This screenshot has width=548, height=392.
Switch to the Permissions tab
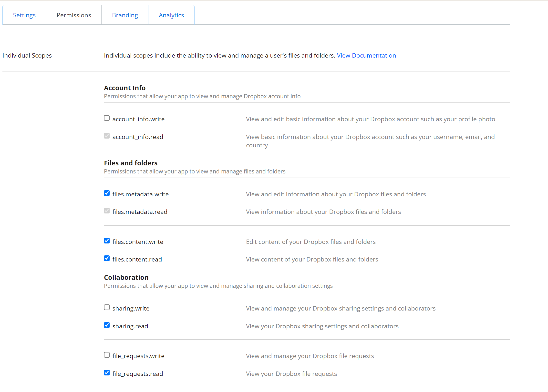tap(74, 15)
